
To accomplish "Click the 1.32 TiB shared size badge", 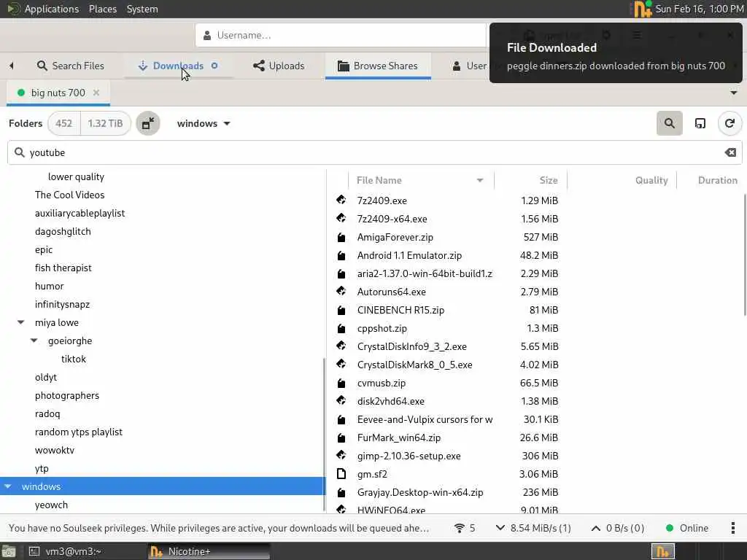I will [105, 123].
